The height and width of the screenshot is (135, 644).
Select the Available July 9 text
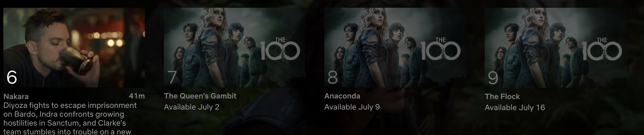point(352,107)
